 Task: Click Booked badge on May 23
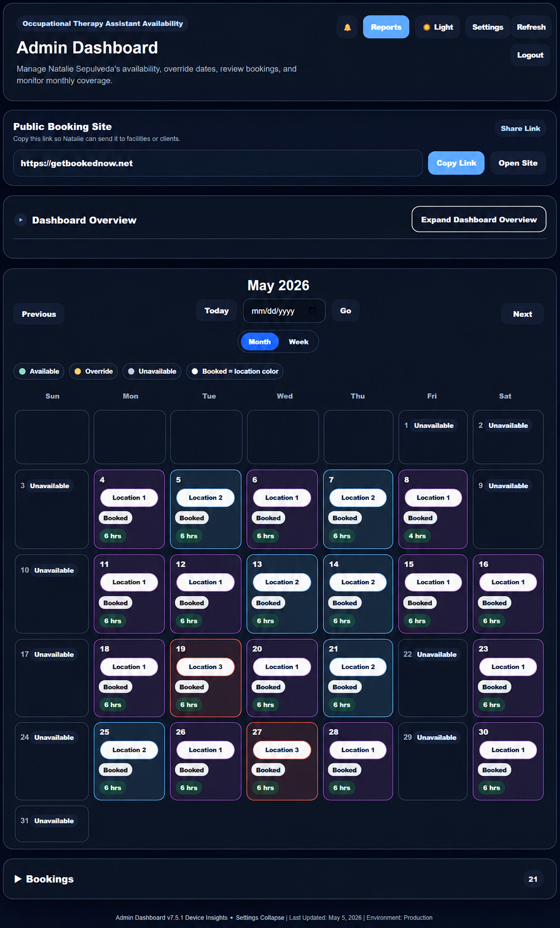click(x=494, y=687)
